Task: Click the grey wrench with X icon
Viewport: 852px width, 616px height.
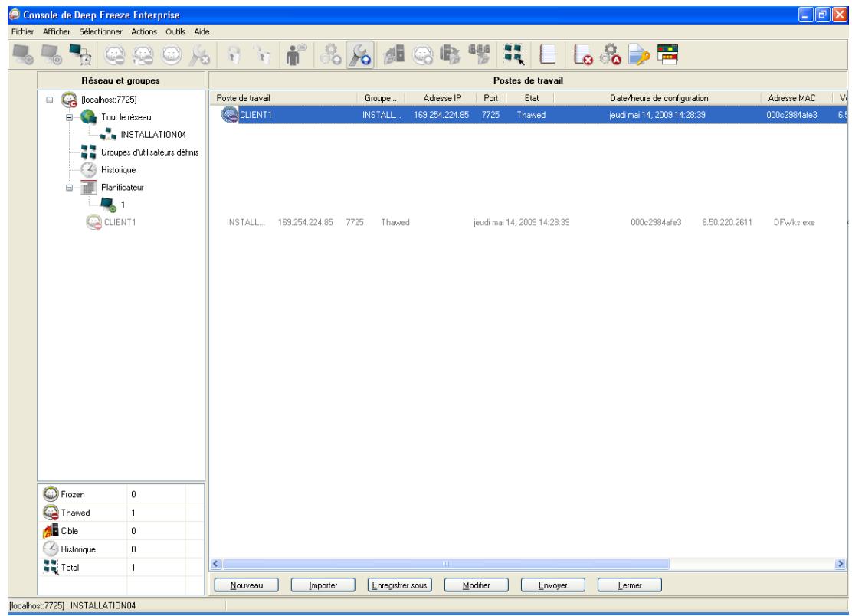Action: (x=199, y=54)
